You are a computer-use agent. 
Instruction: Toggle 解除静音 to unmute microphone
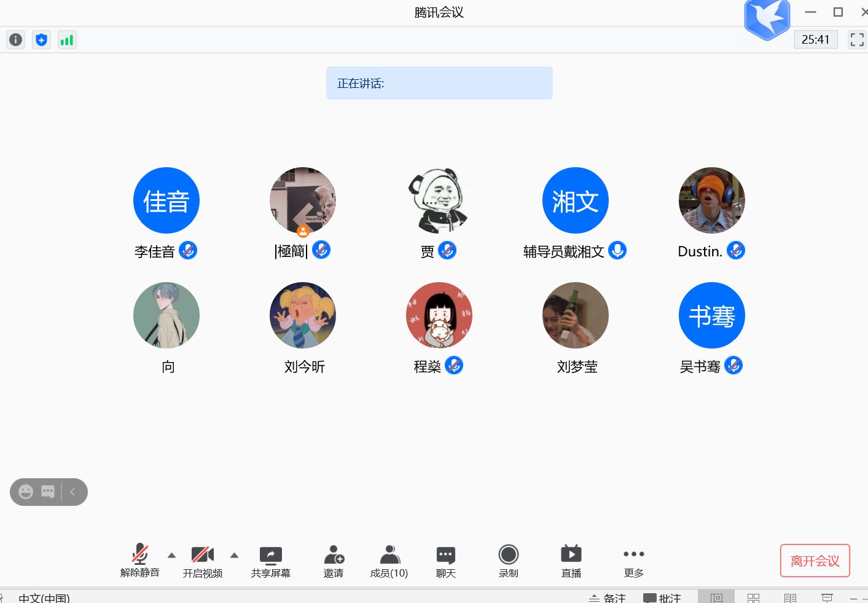point(140,561)
